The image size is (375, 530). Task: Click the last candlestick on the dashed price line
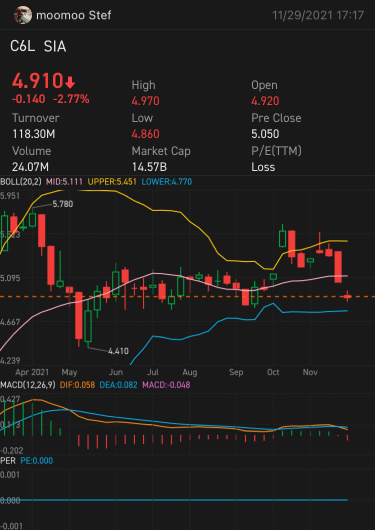click(x=348, y=296)
